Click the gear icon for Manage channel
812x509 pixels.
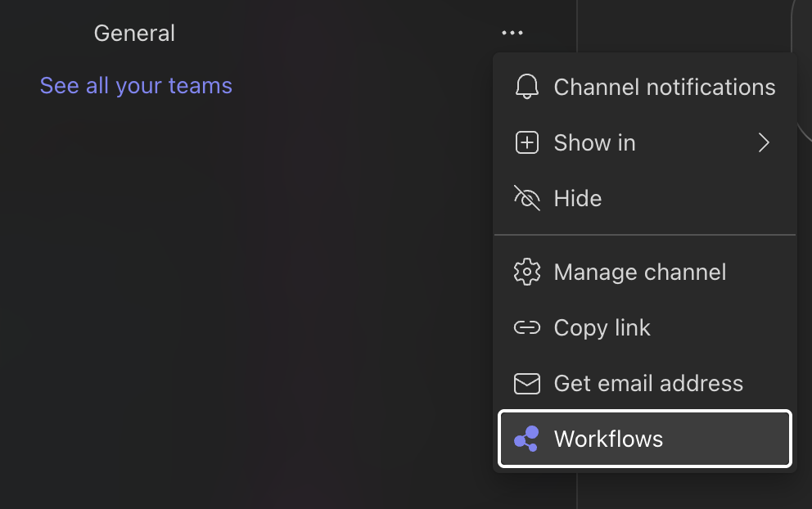[x=526, y=272]
